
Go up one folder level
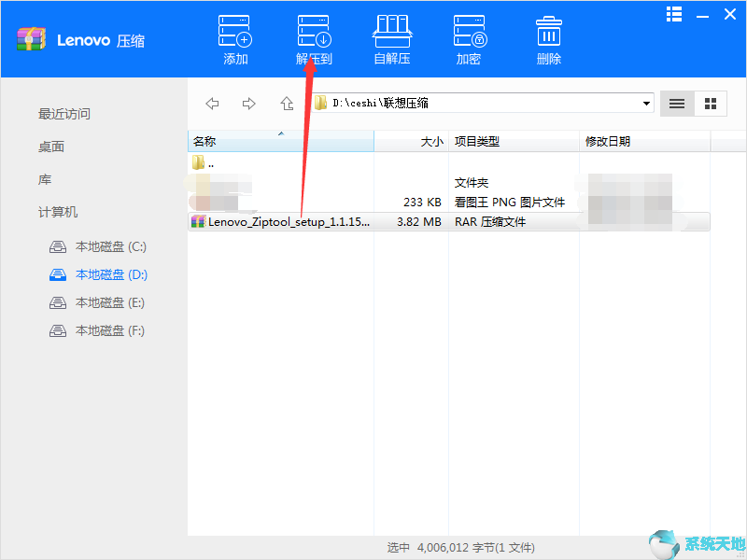point(287,104)
